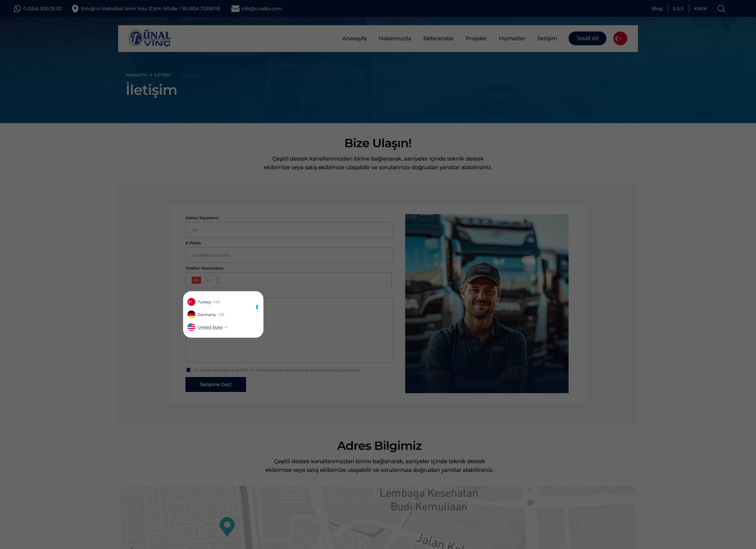Open the Blog link

pyautogui.click(x=657, y=9)
